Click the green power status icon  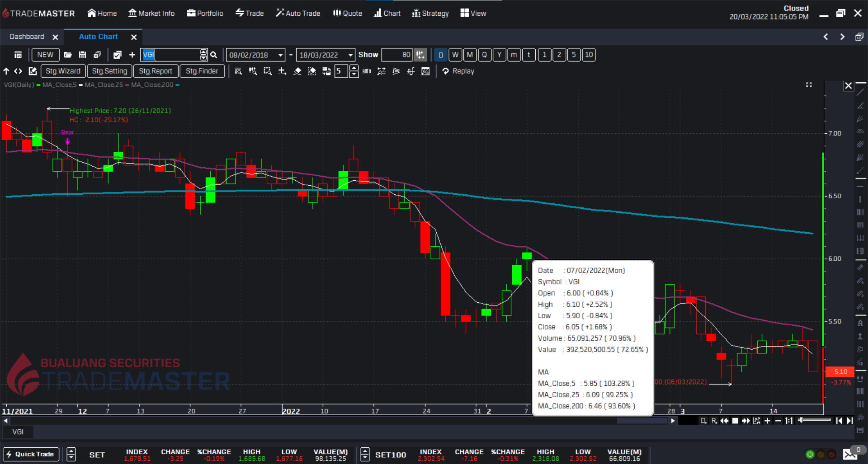pos(810,454)
